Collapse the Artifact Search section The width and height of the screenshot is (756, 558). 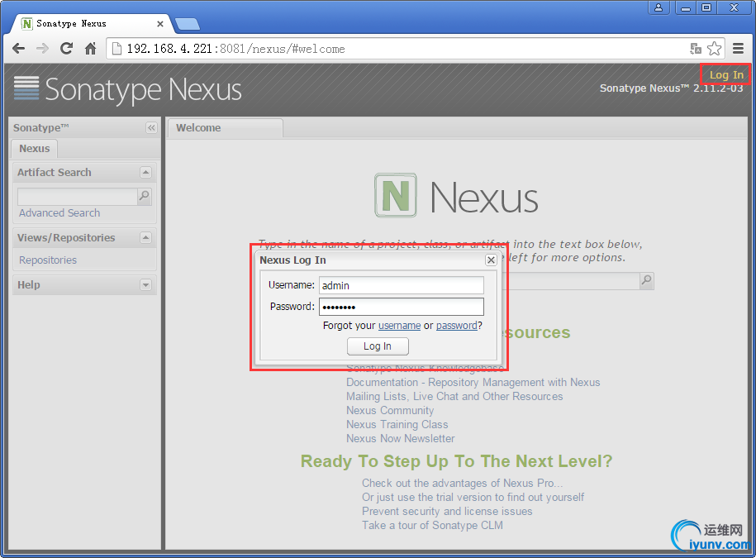pos(145,172)
